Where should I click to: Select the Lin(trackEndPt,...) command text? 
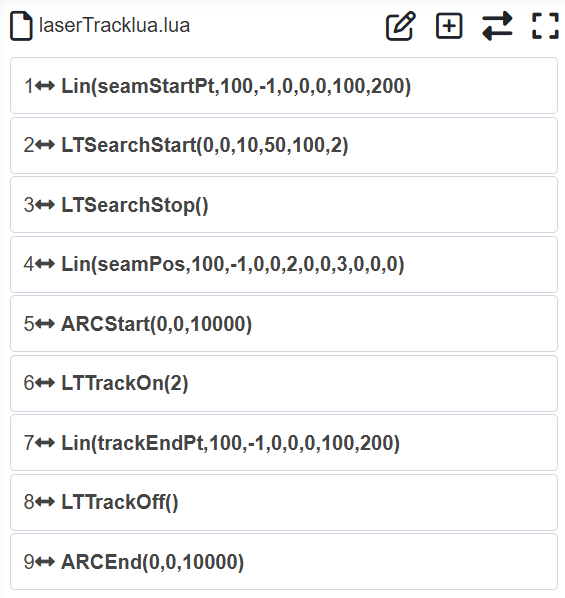230,443
